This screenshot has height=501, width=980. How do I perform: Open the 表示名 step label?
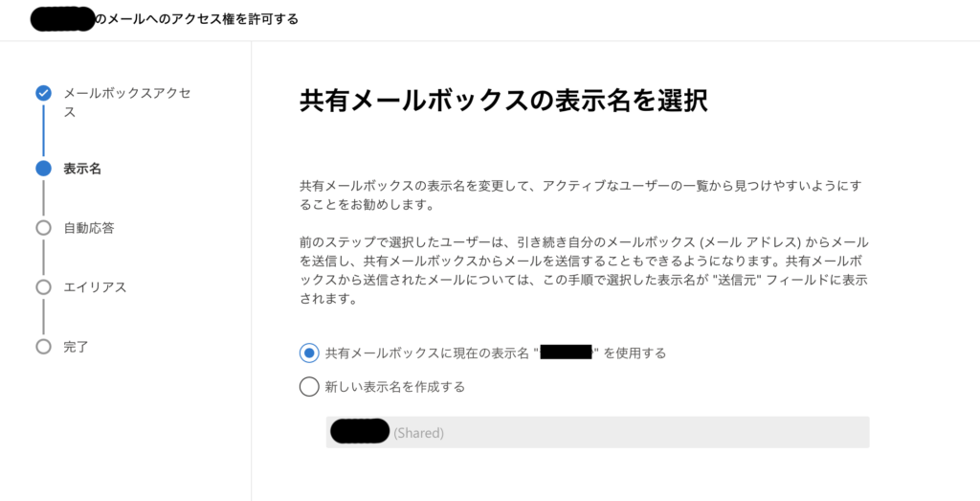[82, 169]
